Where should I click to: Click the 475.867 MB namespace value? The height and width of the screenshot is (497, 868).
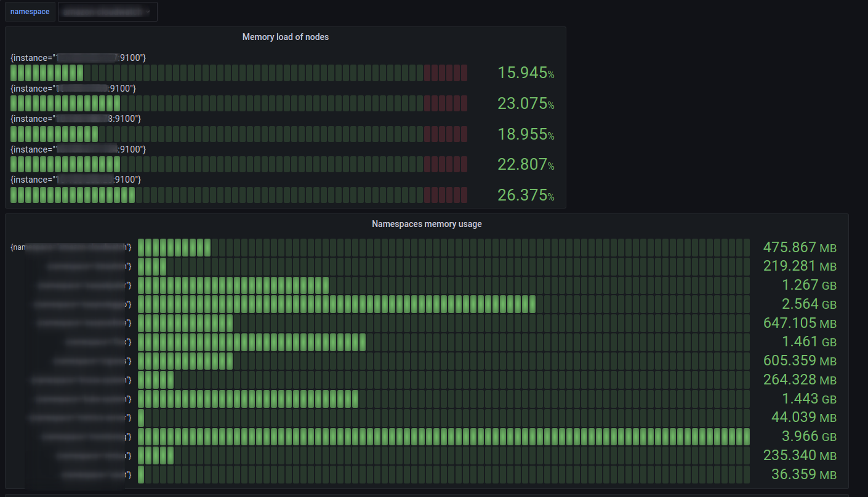[799, 247]
